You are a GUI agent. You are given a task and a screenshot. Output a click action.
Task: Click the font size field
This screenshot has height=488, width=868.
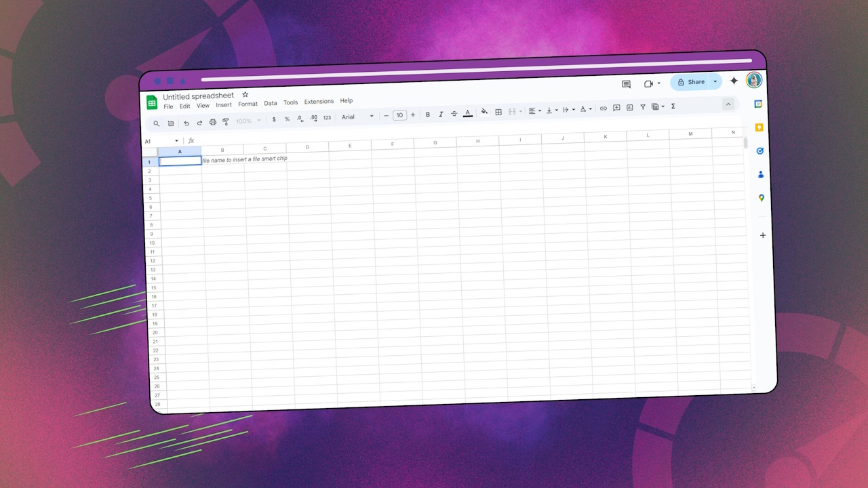point(399,115)
